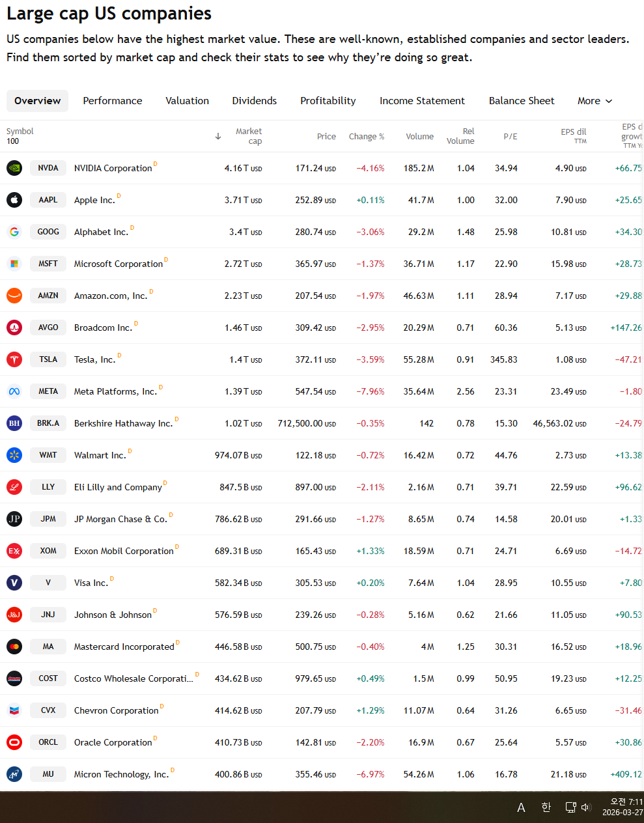Sort by the Volume column header
The height and width of the screenshot is (823, 644).
click(420, 137)
